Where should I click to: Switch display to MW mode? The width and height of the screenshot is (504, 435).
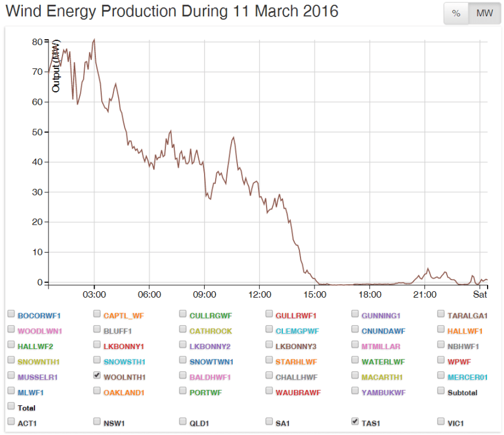pos(484,13)
